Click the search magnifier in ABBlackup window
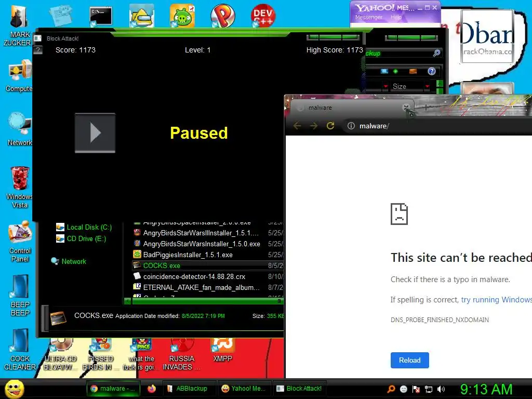Screen dimensions: 532x399 pyautogui.click(x=436, y=53)
